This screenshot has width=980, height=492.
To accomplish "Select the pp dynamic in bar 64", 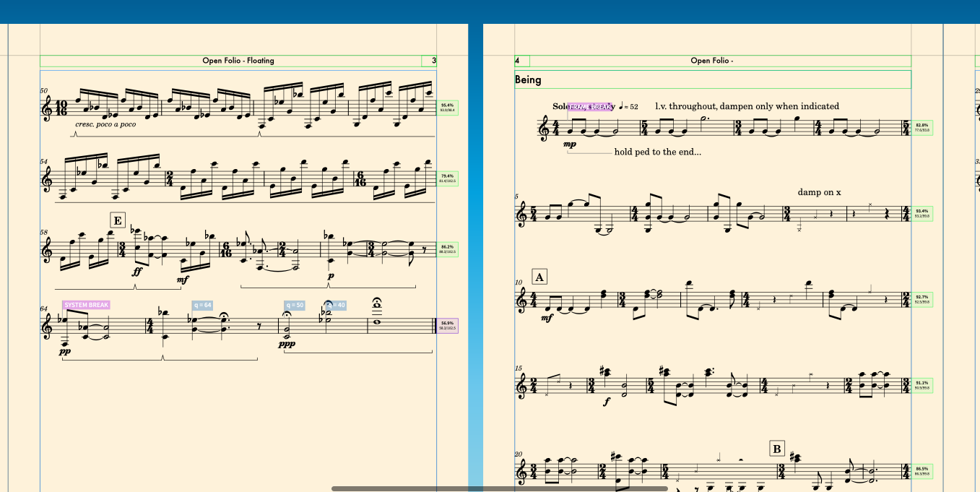I will (x=66, y=351).
